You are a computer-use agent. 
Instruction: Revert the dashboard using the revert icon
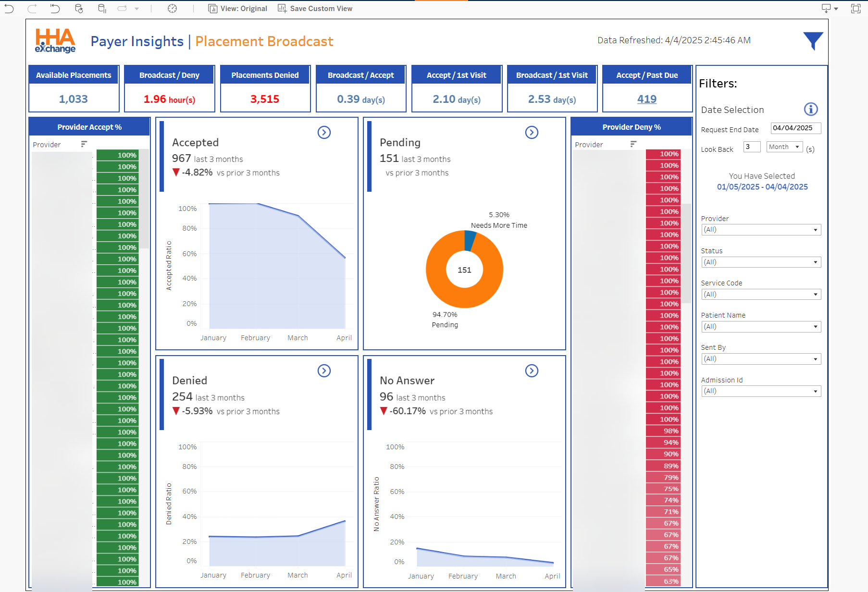pyautogui.click(x=54, y=9)
